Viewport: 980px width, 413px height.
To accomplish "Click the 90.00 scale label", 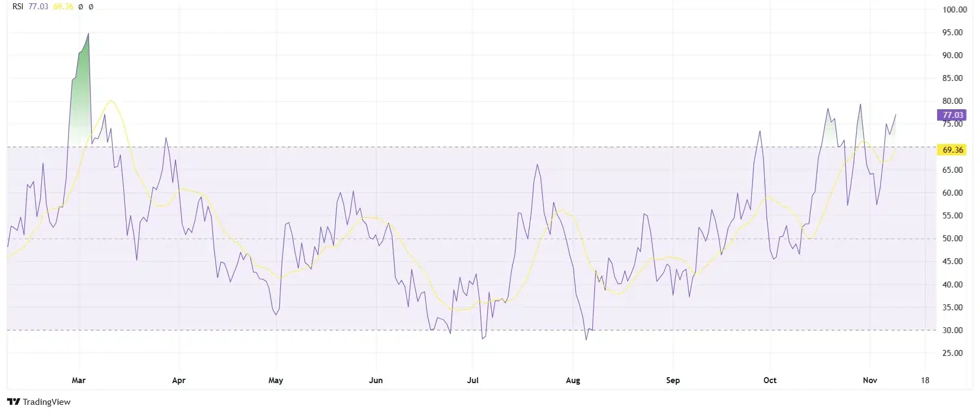I will click(x=952, y=55).
